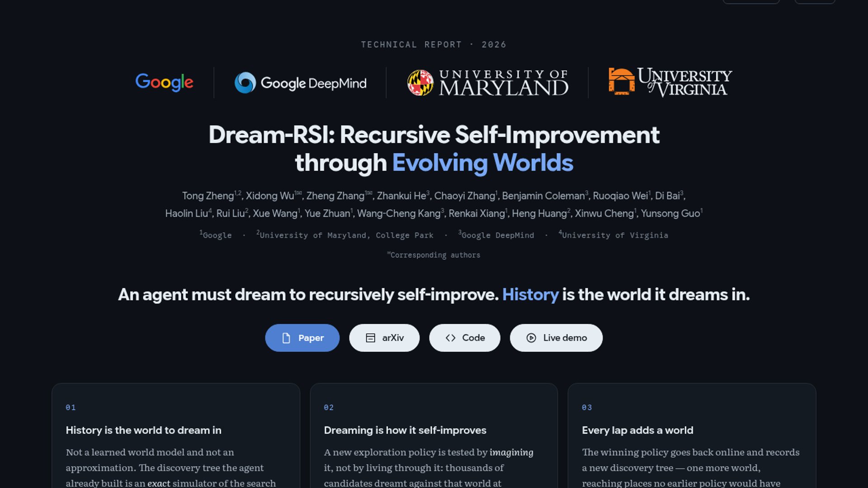Screen dimensions: 868x488
Task: Click author name Renkai Xiang
Action: [x=476, y=214]
